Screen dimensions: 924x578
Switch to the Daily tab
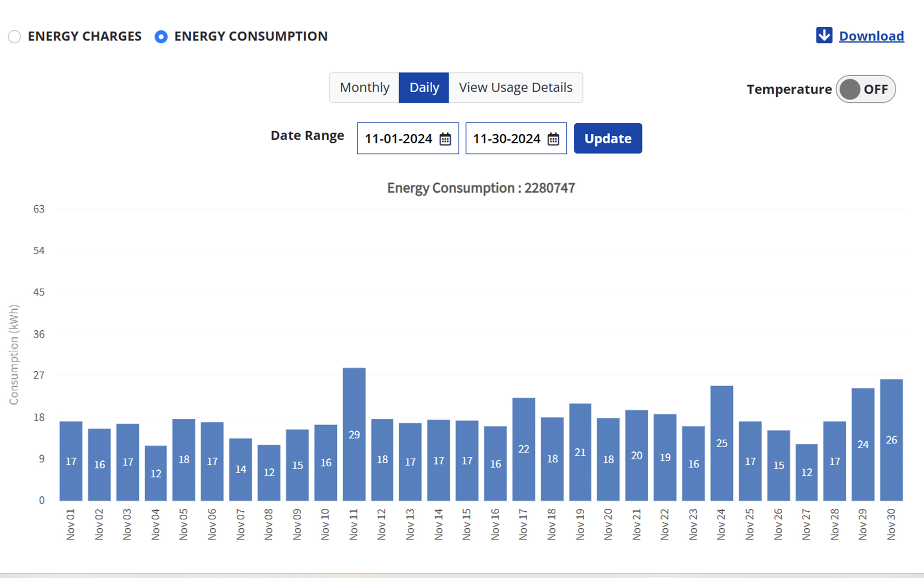424,88
